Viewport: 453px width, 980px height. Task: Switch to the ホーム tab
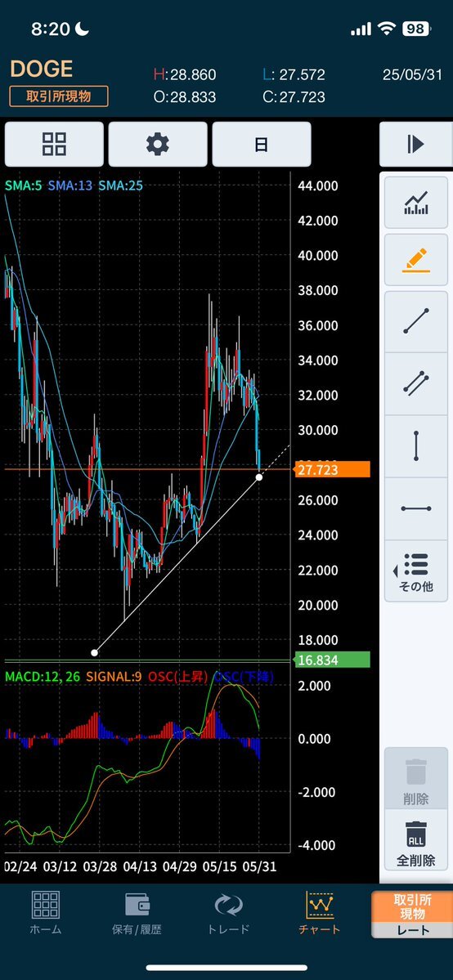[46, 913]
